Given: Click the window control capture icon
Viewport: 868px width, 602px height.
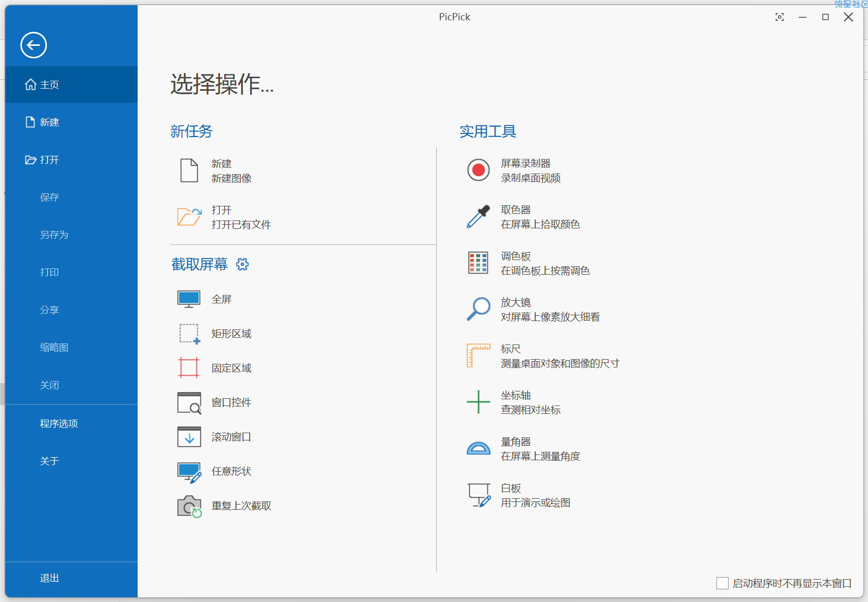Looking at the screenshot, I should pos(189,403).
